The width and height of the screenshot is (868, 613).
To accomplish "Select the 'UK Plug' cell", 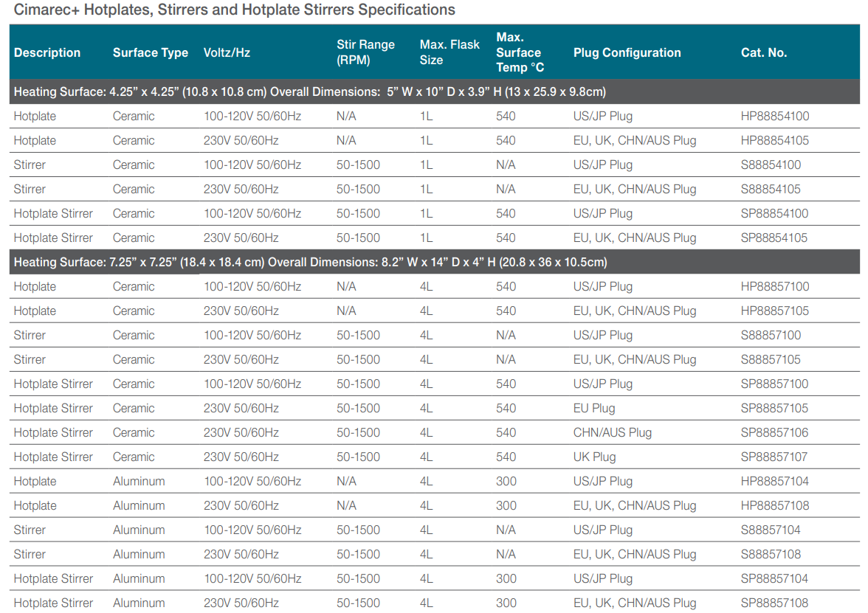I will (x=595, y=457).
